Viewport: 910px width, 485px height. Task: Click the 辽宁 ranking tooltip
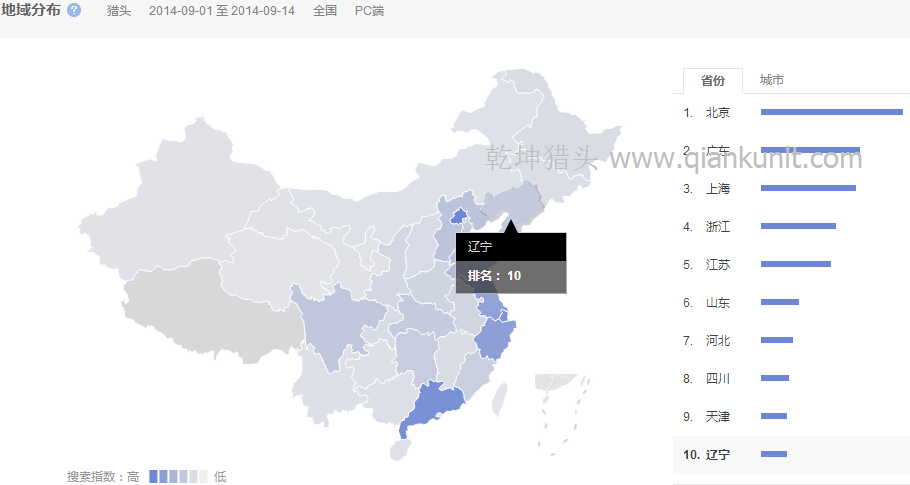(511, 262)
